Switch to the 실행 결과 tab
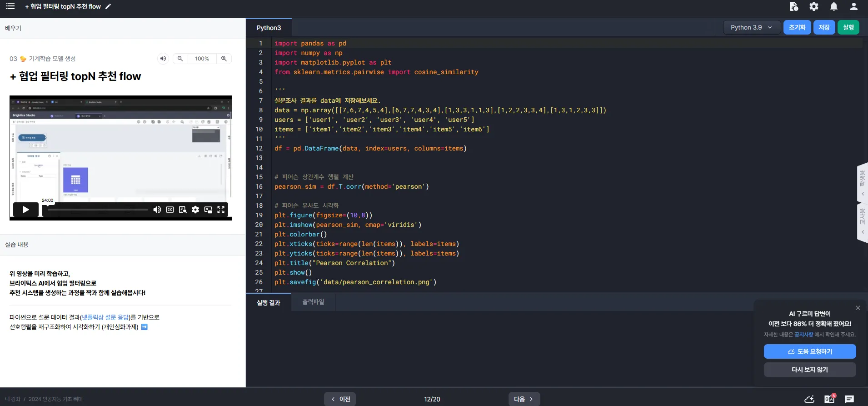Screen dimensions: 868x406 point(268,302)
